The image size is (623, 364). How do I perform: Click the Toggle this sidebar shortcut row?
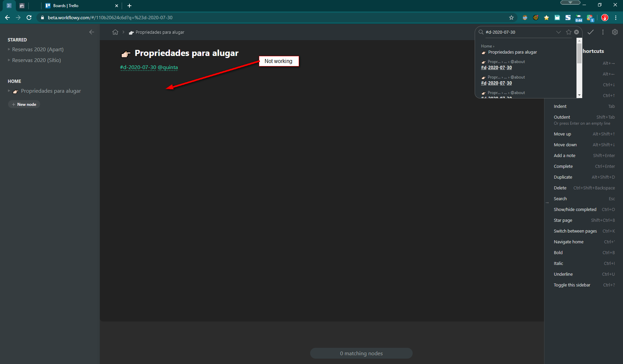pyautogui.click(x=584, y=285)
